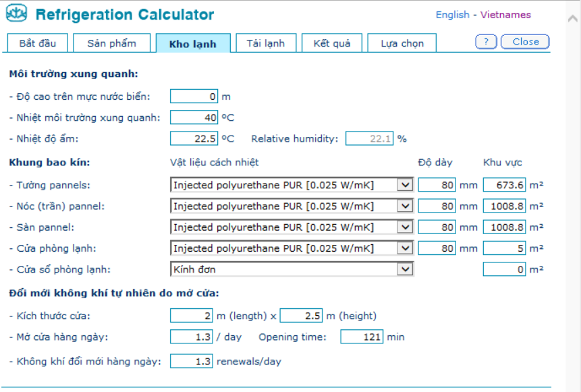The height and width of the screenshot is (392, 581).
Task: Select the wall panel thickness field
Action: [x=437, y=185]
